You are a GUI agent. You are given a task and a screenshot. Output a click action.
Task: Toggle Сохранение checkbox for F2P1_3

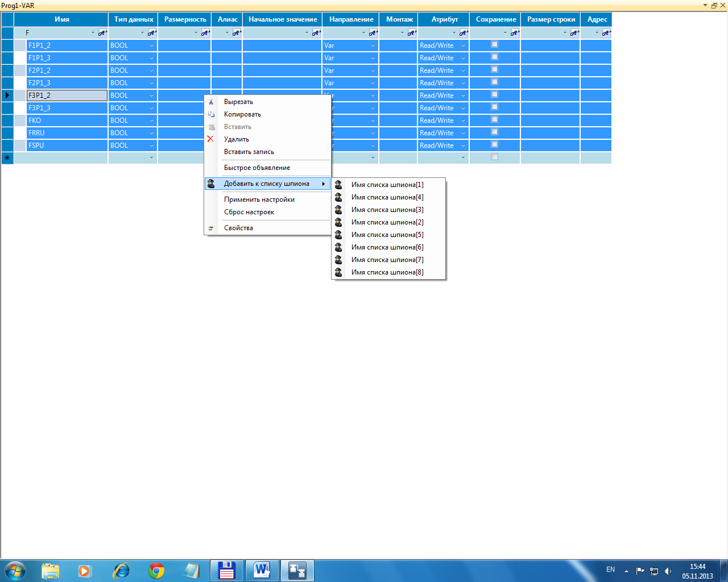coord(494,82)
